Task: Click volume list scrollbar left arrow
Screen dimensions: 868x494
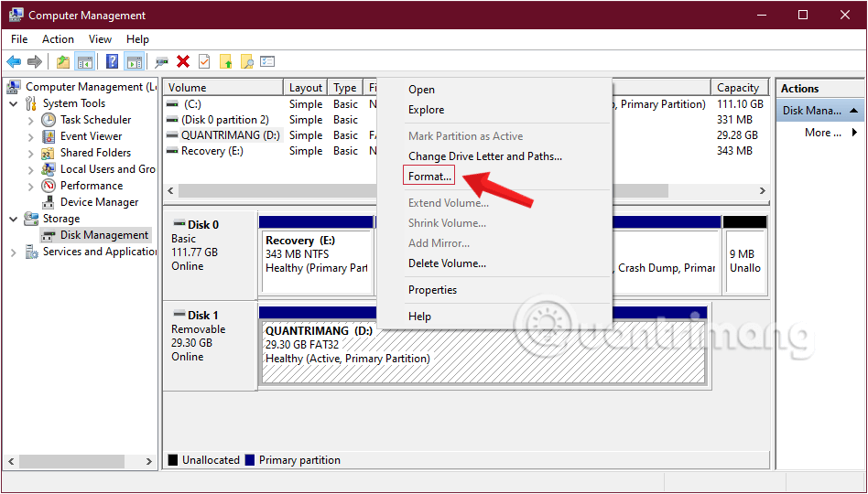Action: [x=170, y=191]
